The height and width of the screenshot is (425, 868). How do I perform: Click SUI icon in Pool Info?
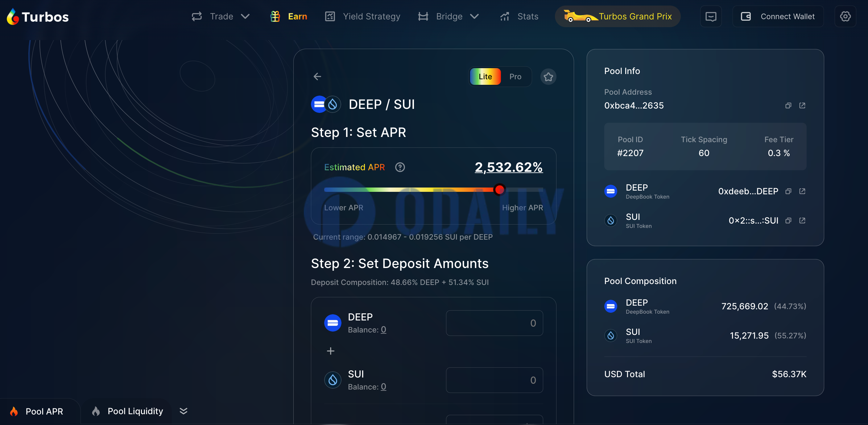click(610, 221)
